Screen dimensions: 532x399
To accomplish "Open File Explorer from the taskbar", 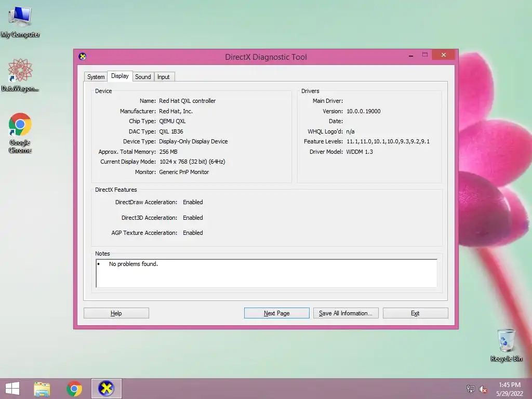I will [42, 389].
